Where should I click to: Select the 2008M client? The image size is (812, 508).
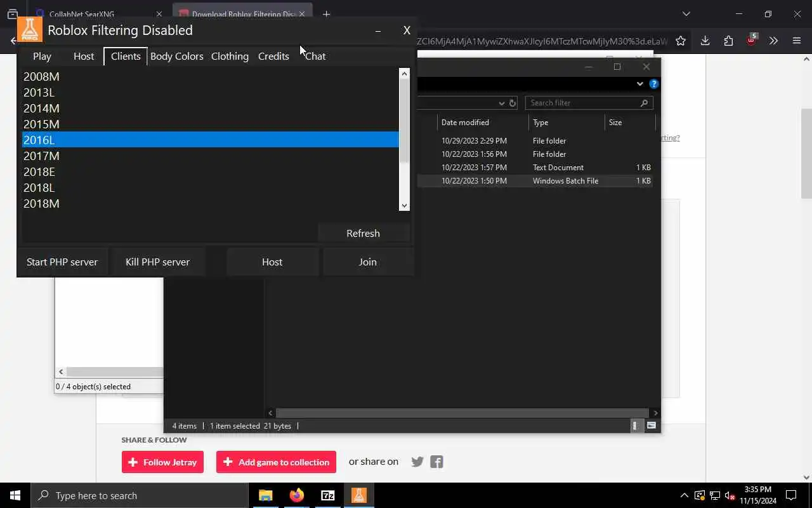pos(210,76)
